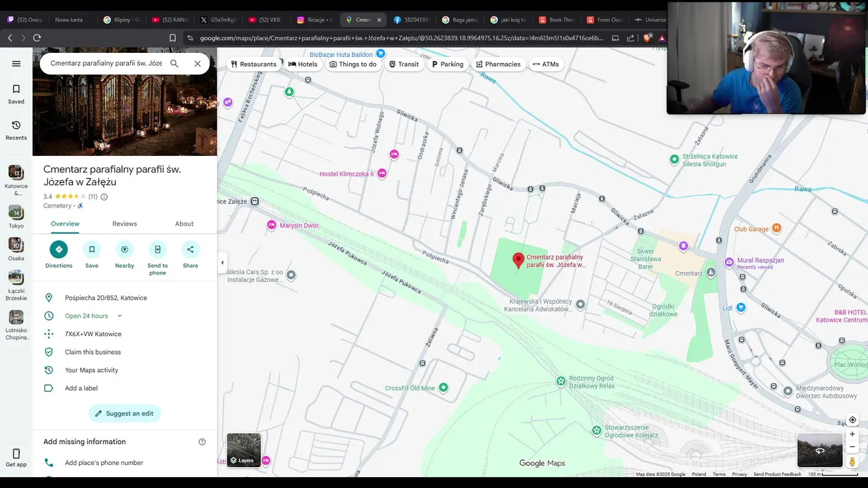Click the Directions button
This screenshot has width=868, height=488.
point(59,249)
